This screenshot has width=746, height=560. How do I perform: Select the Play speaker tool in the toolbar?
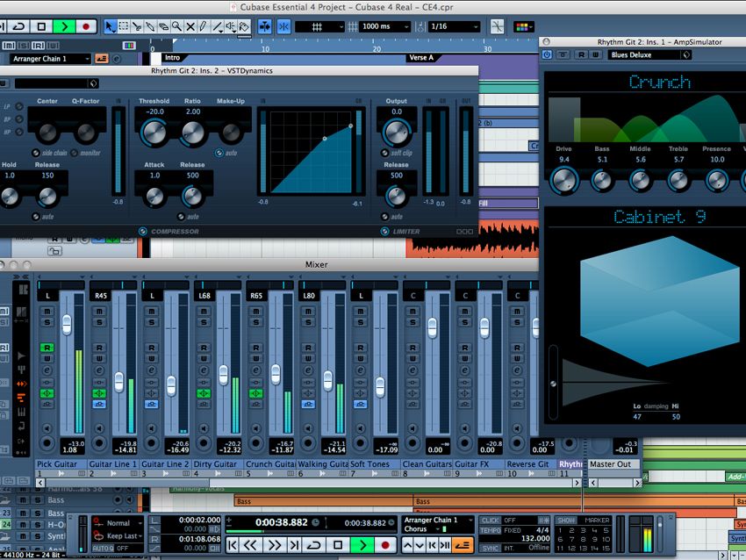click(231, 26)
